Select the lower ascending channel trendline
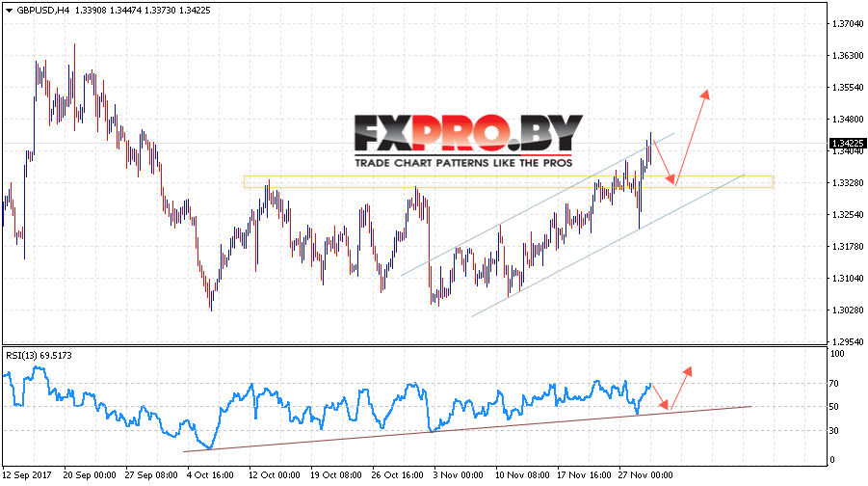868x486 pixels. click(608, 246)
